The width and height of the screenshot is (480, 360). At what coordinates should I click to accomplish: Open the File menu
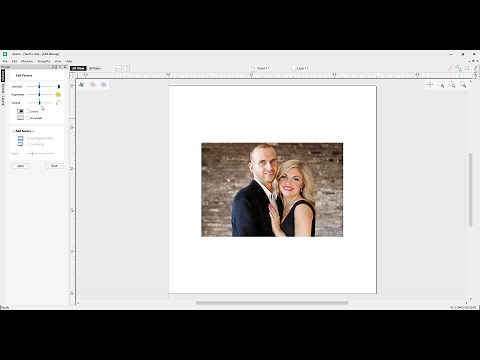5,61
